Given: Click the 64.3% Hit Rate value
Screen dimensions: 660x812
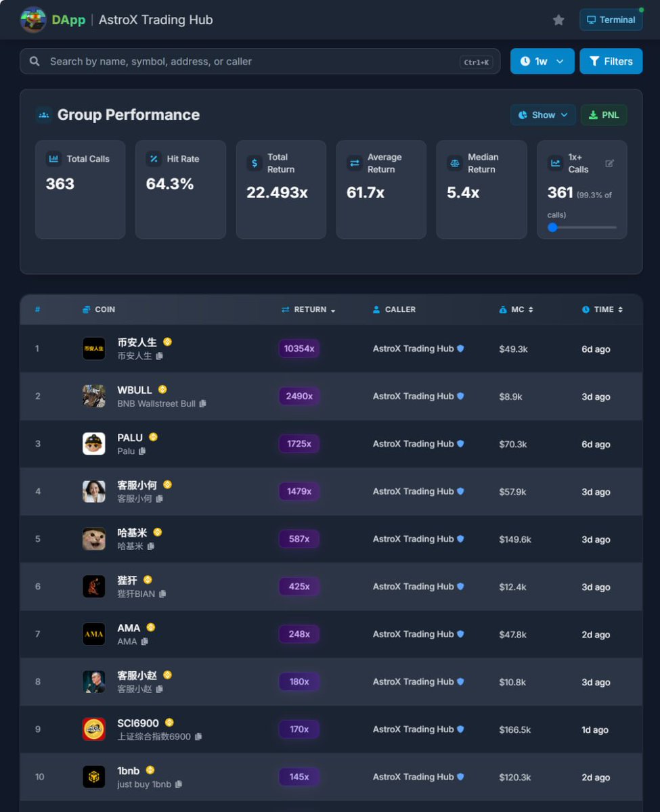Looking at the screenshot, I should pos(170,183).
